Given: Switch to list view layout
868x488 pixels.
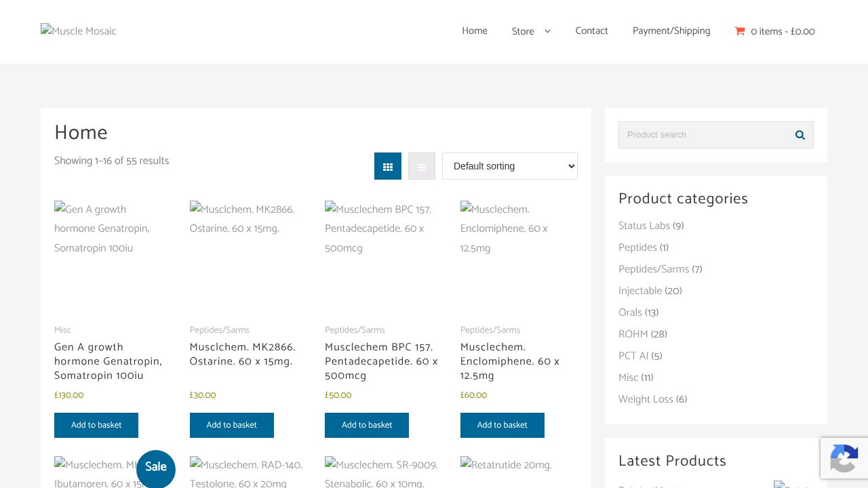Looking at the screenshot, I should (x=422, y=166).
